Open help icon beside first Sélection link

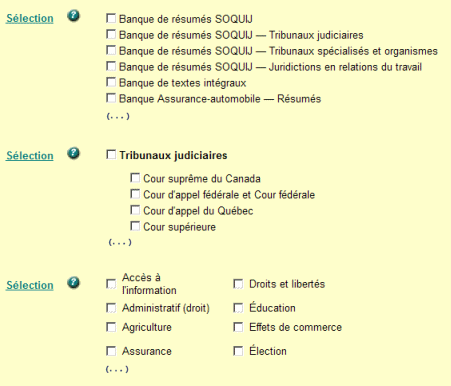point(73,16)
